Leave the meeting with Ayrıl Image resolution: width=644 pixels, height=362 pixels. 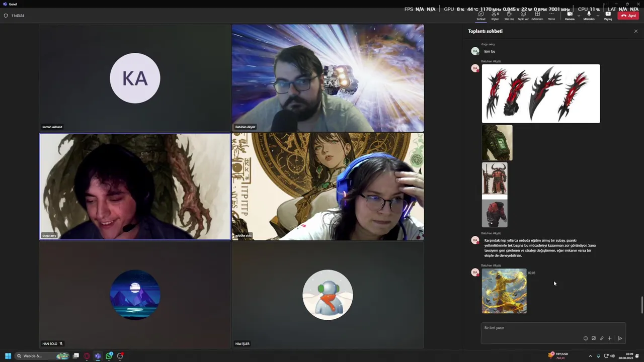pos(629,16)
